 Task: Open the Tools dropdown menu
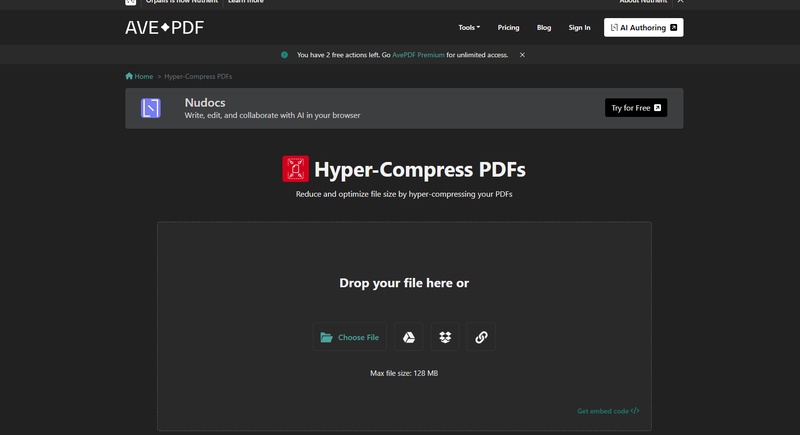point(469,28)
